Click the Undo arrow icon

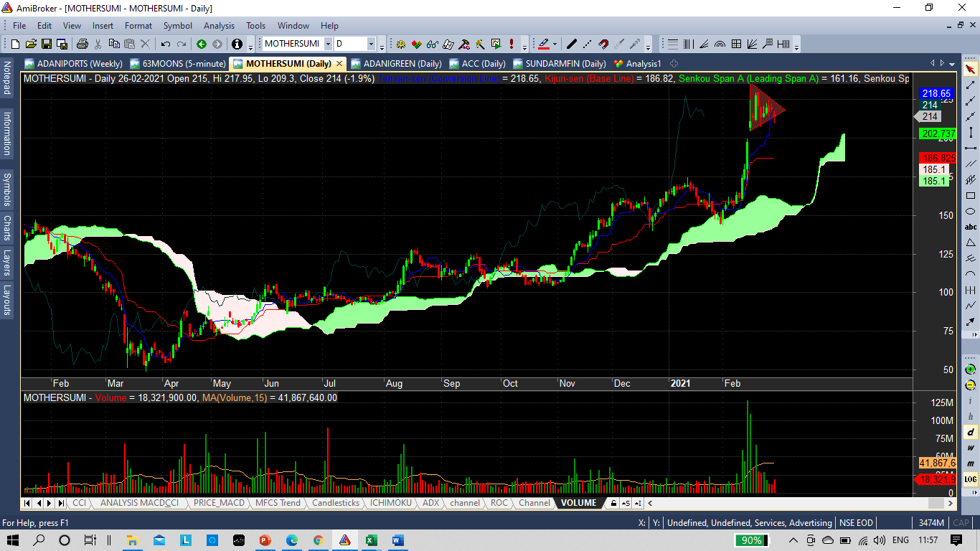click(x=166, y=44)
